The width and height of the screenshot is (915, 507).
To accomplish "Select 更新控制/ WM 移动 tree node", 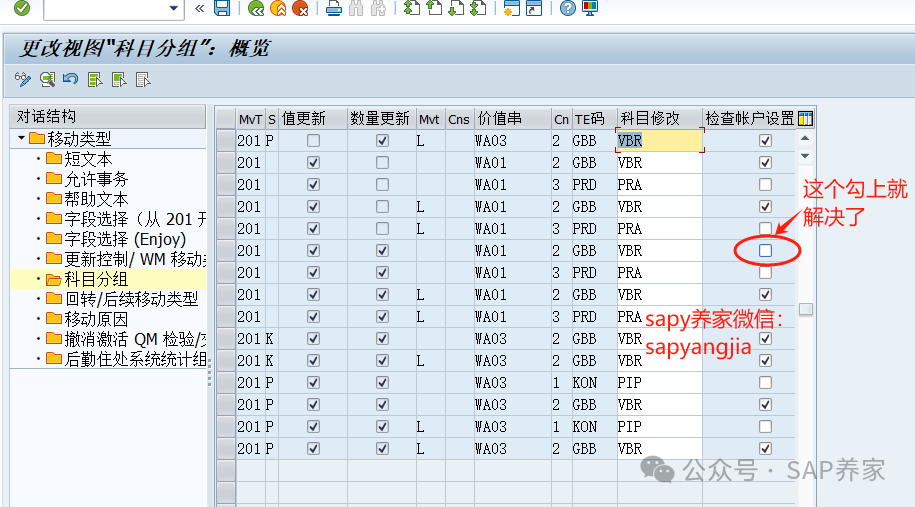I will point(135,259).
